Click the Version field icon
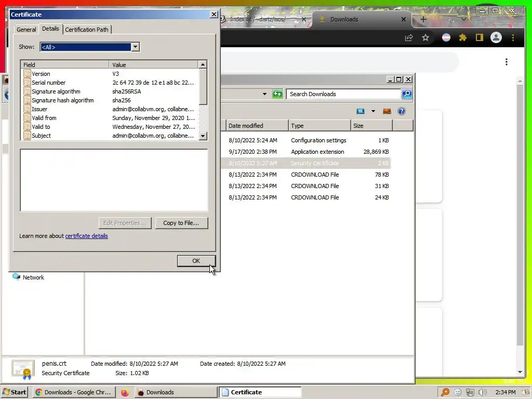Screen dimensions: 532x399 point(27,74)
